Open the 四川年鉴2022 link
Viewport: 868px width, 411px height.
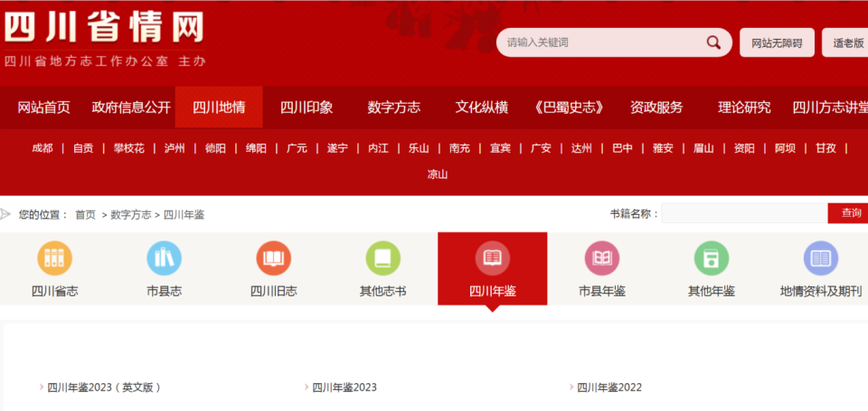click(x=609, y=388)
